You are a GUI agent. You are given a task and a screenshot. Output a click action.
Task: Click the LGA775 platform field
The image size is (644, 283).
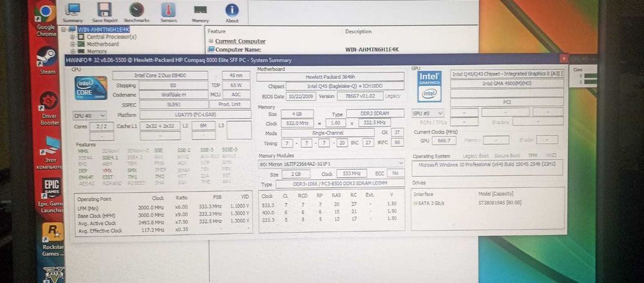[x=195, y=114]
